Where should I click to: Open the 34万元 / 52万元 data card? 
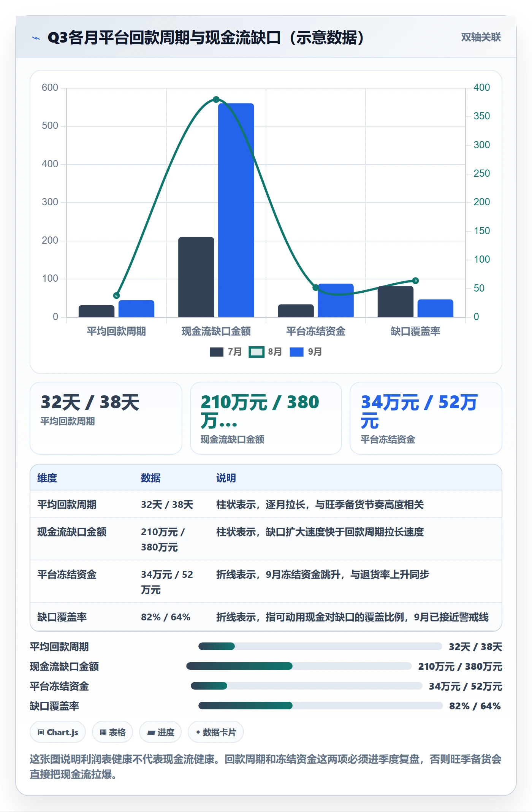pos(426,418)
